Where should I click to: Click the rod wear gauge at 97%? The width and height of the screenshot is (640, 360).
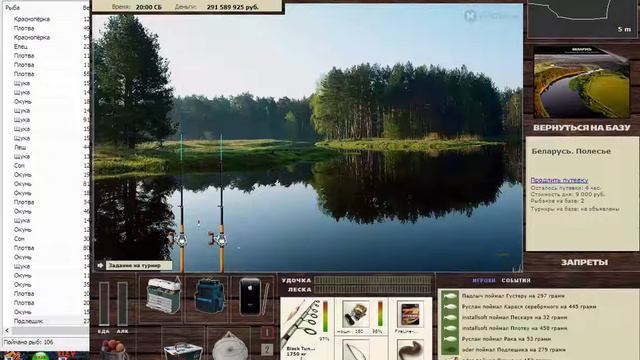click(325, 316)
